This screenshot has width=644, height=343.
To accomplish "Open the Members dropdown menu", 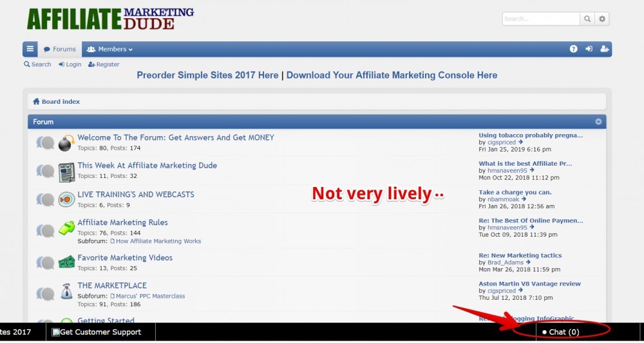I will [x=109, y=49].
